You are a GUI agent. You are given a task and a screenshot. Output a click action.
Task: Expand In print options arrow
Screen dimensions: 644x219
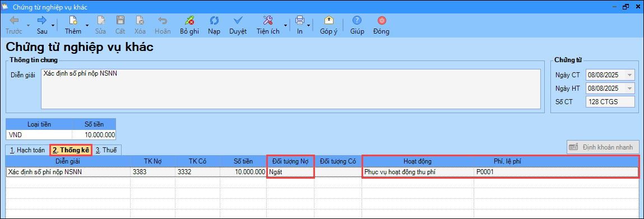308,25
